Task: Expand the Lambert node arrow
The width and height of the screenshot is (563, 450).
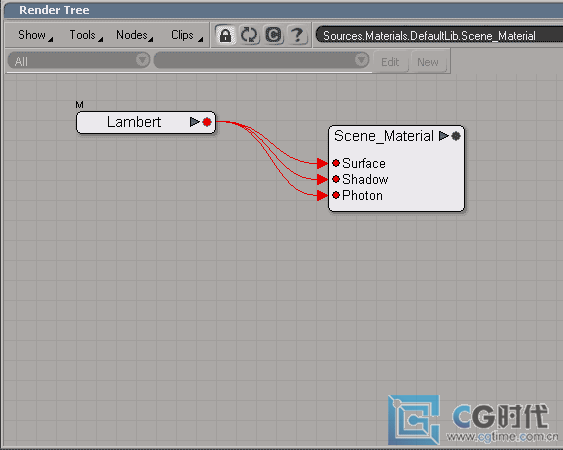Action: (195, 122)
